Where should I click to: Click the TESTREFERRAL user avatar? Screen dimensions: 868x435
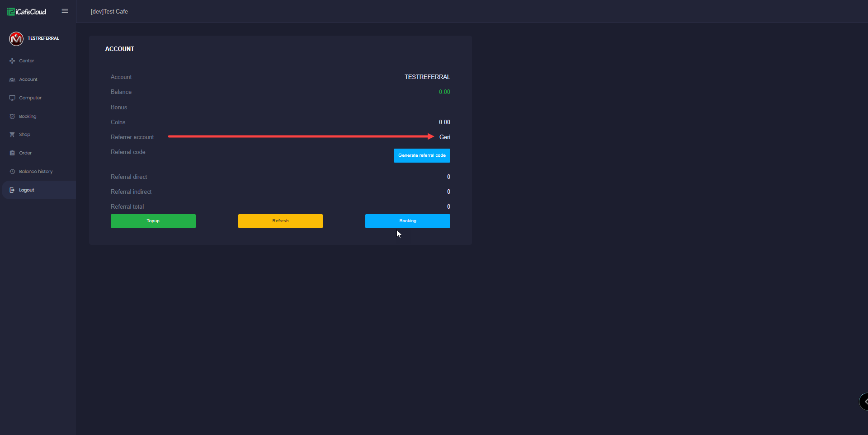click(x=16, y=39)
